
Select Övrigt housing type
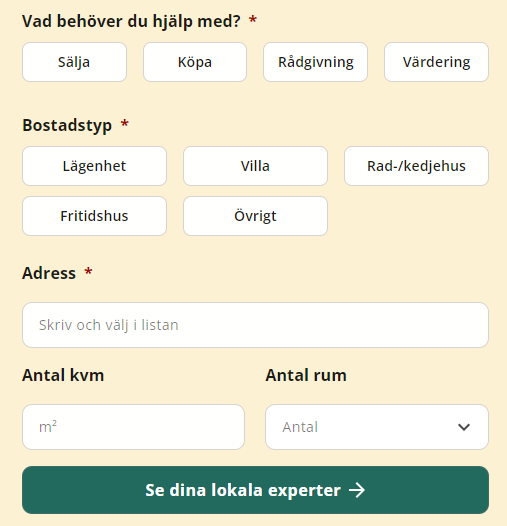click(255, 216)
